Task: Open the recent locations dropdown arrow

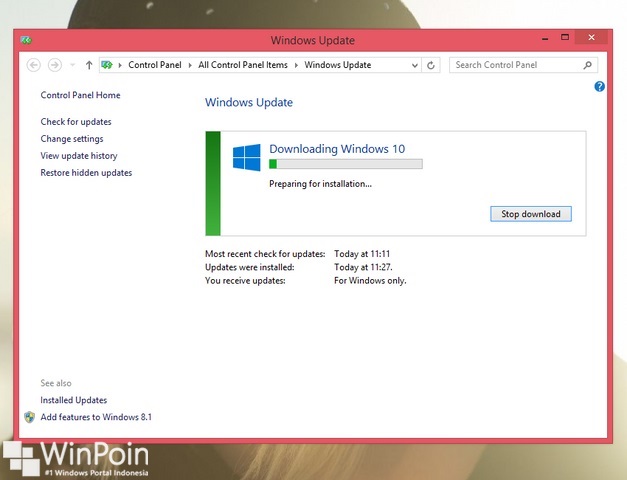Action: click(72, 65)
